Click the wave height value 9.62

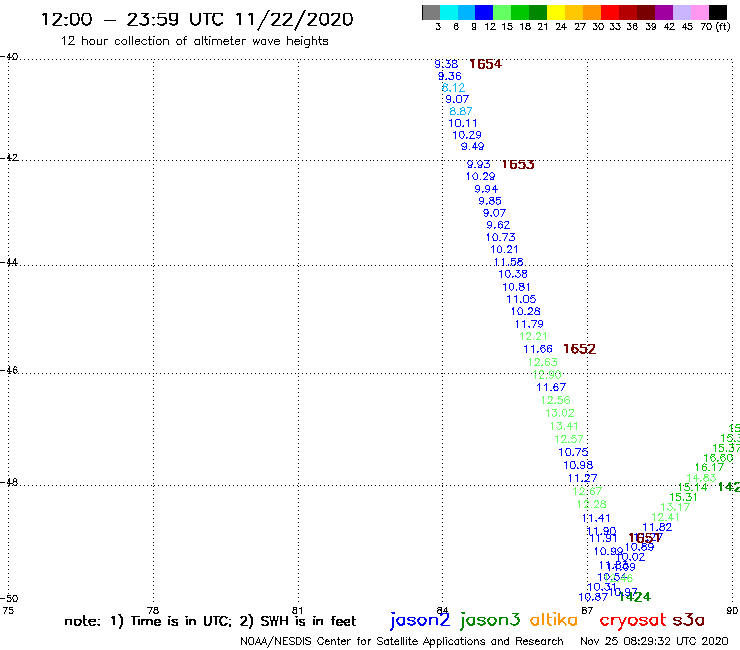(x=498, y=226)
